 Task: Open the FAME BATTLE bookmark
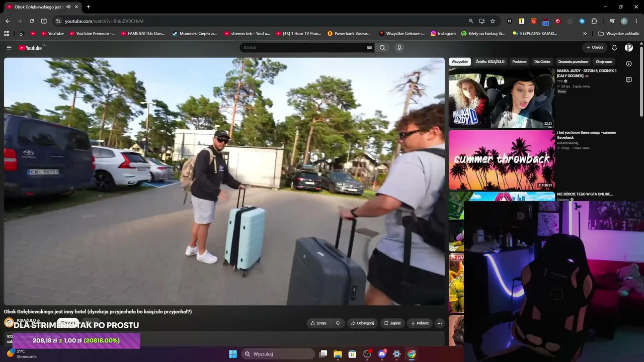coord(143,34)
